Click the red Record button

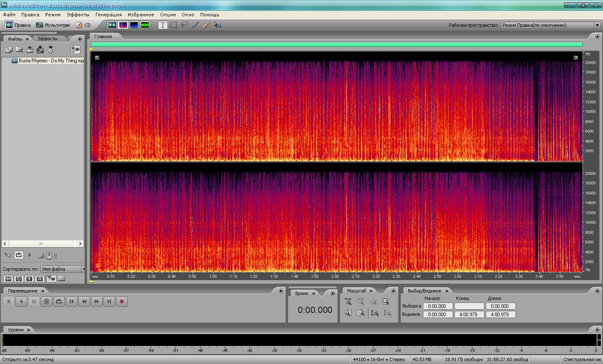tap(122, 301)
